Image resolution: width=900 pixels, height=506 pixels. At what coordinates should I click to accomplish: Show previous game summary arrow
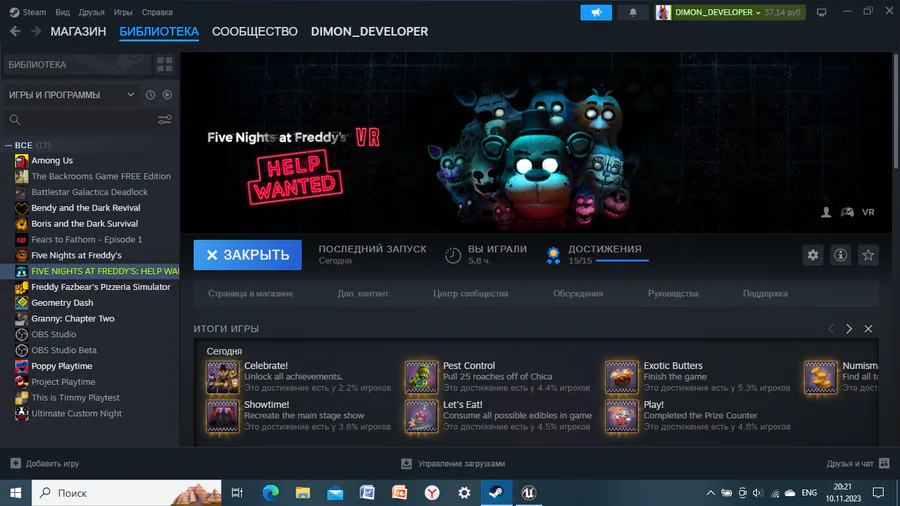831,329
